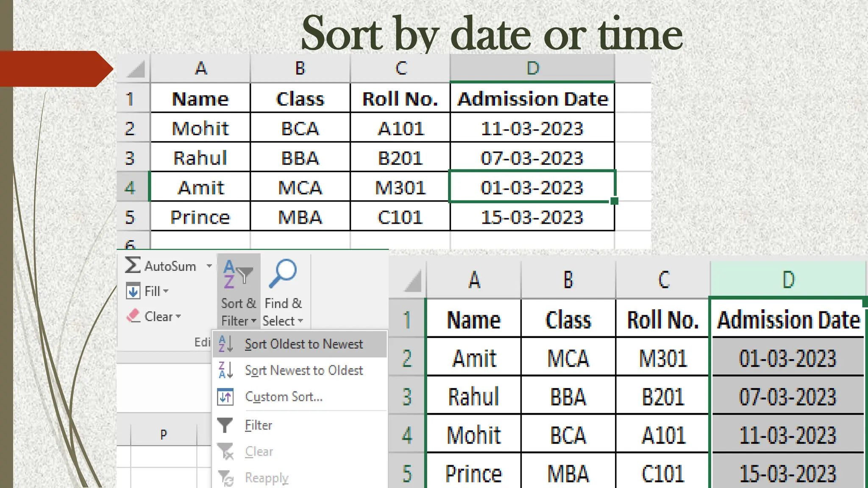Click the Find & Select magnifier icon

pyautogui.click(x=283, y=273)
